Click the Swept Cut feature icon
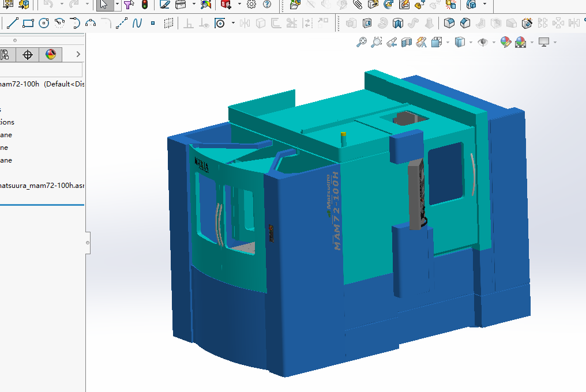Screen dimensions: 586x392 (x=398, y=24)
